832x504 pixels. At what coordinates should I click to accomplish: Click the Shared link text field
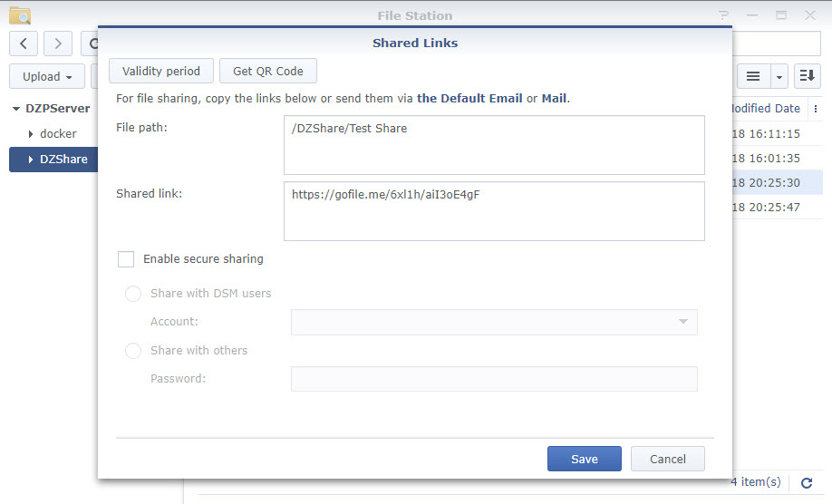tap(494, 211)
